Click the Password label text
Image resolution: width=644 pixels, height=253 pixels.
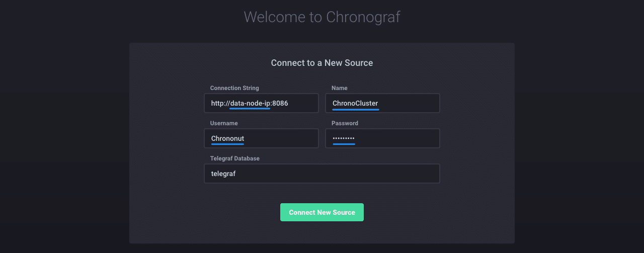click(x=345, y=123)
